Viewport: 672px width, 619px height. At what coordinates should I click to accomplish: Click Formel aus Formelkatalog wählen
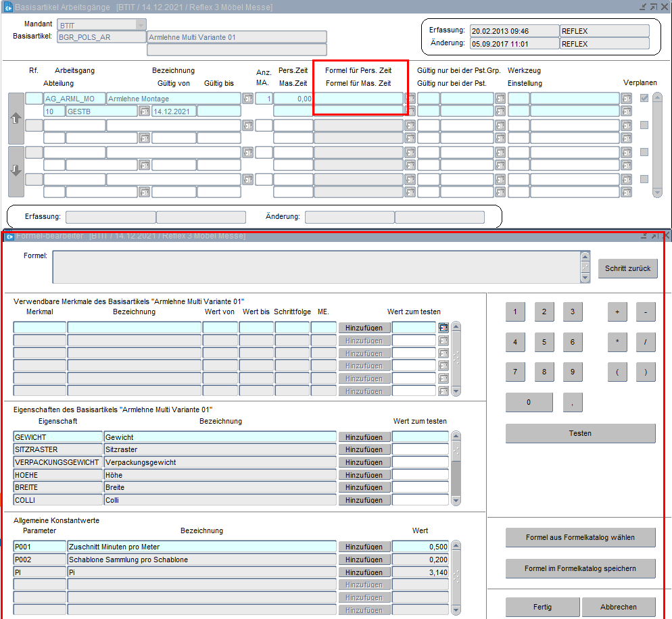click(580, 538)
